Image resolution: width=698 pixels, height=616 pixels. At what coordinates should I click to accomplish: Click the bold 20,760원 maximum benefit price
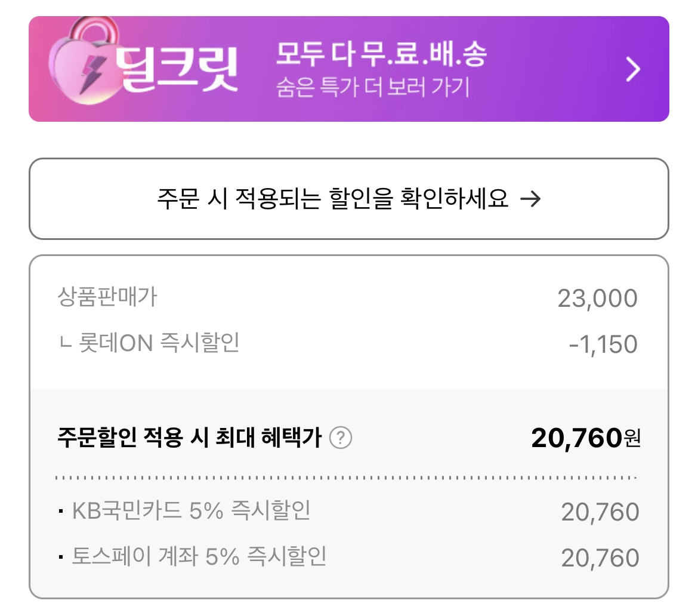click(x=586, y=438)
